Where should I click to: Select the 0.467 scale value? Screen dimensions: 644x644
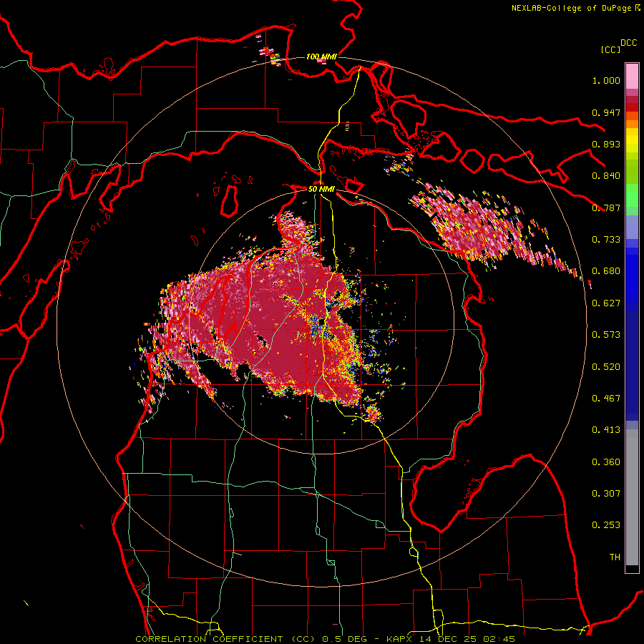coord(606,399)
